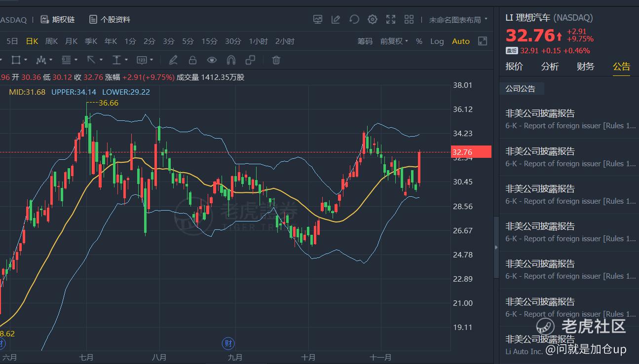Open 个股资料 stock profile
The height and width of the screenshot is (364, 639).
pyautogui.click(x=110, y=20)
